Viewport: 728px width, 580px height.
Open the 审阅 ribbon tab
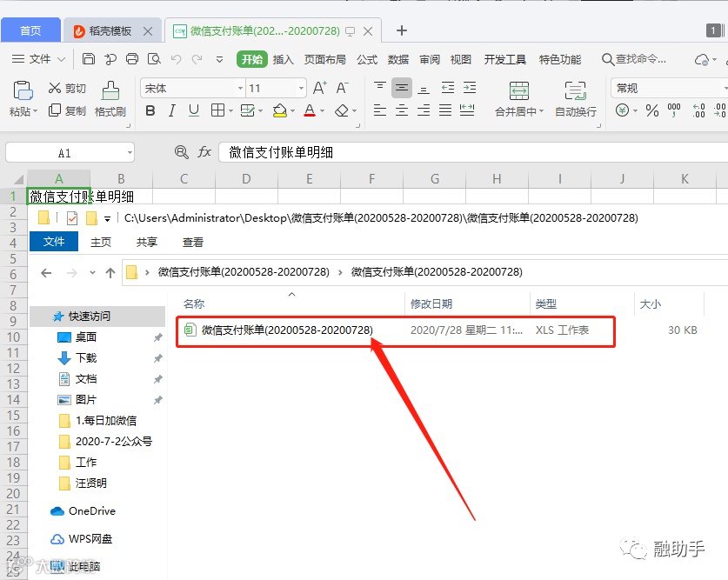point(430,59)
